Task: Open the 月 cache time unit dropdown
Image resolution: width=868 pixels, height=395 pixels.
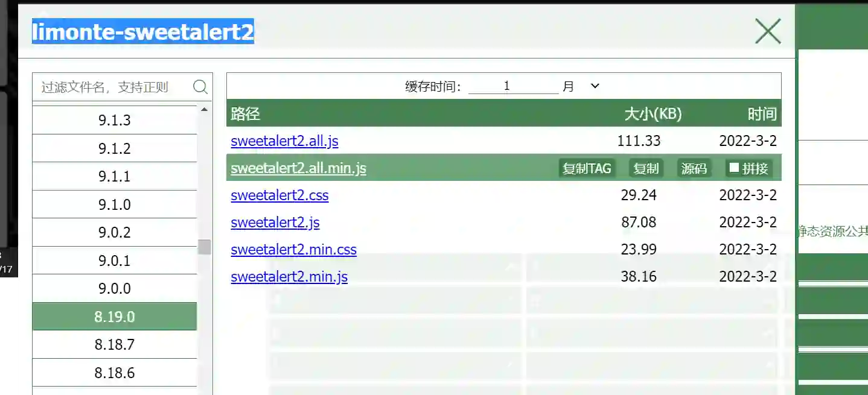Action: click(581, 86)
